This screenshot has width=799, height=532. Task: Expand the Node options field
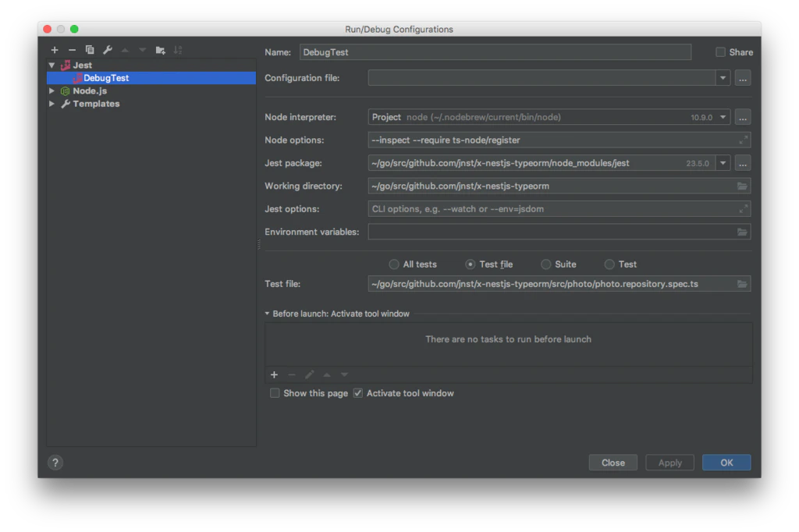tap(744, 140)
